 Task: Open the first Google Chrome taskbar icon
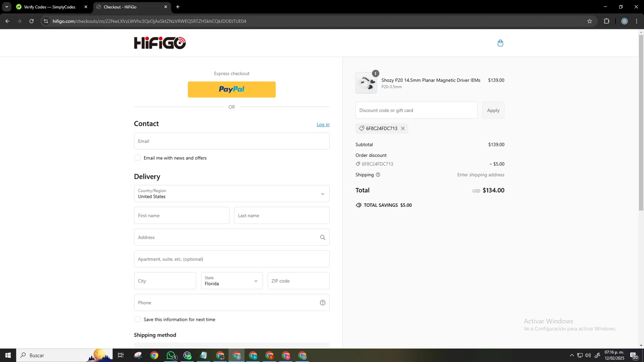pos(154,355)
